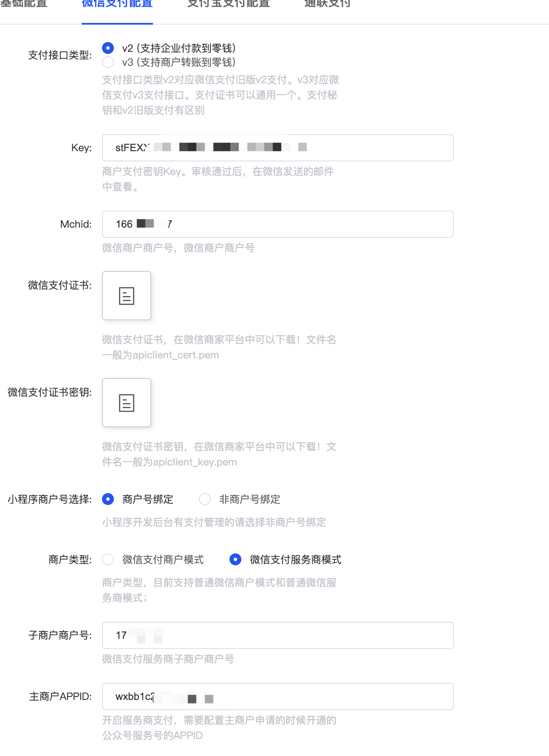Choose 非商户号绑定 radio option
The width and height of the screenshot is (549, 756).
[x=205, y=499]
